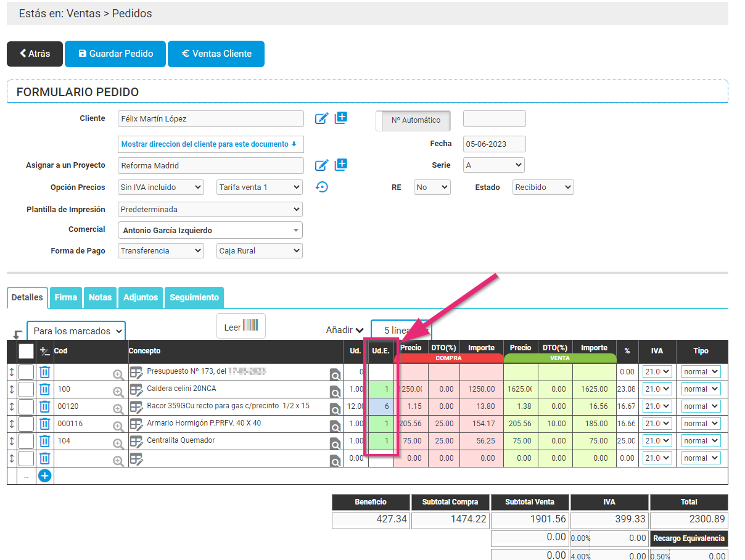The height and width of the screenshot is (560, 745).
Task: Delete the Caldera celini 20NCA line
Action: 45,389
